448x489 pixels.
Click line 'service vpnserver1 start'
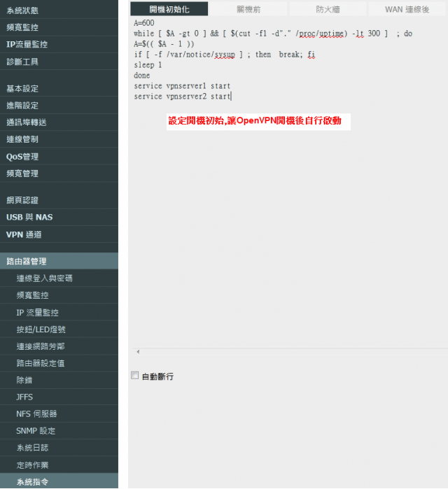click(182, 86)
